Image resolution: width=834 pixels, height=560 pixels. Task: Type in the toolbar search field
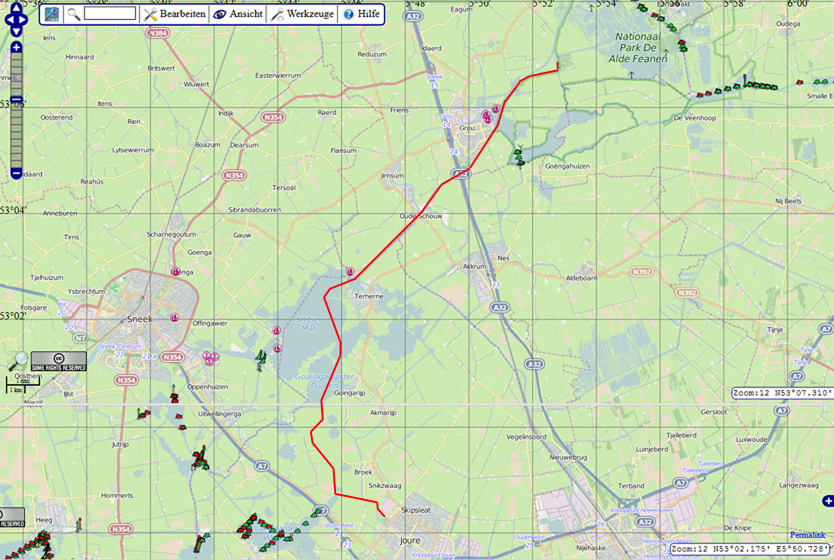point(109,14)
